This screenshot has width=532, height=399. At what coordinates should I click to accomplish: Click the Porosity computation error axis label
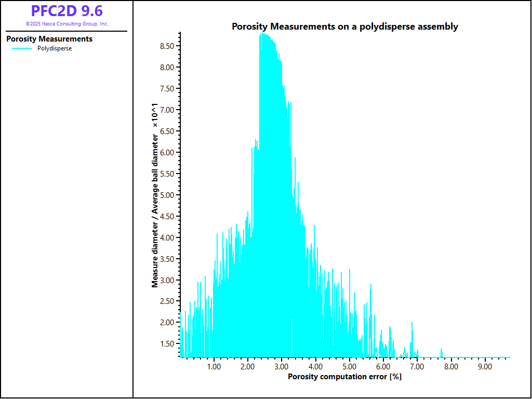point(344,377)
